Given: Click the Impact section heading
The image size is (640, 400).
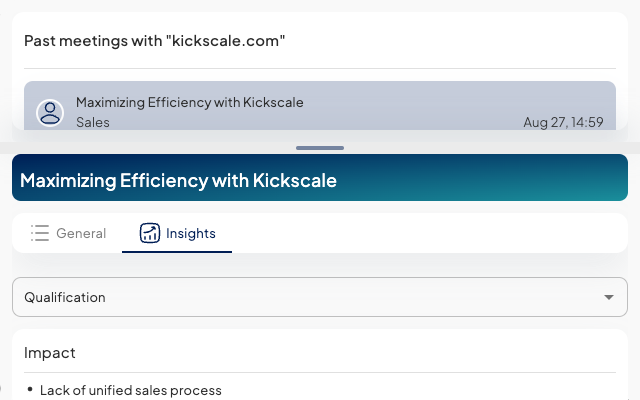Looking at the screenshot, I should 50,353.
